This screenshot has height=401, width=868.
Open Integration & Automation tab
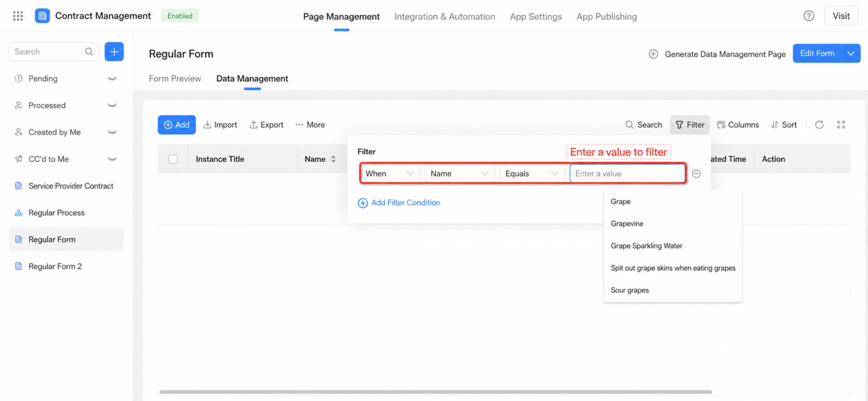(444, 16)
